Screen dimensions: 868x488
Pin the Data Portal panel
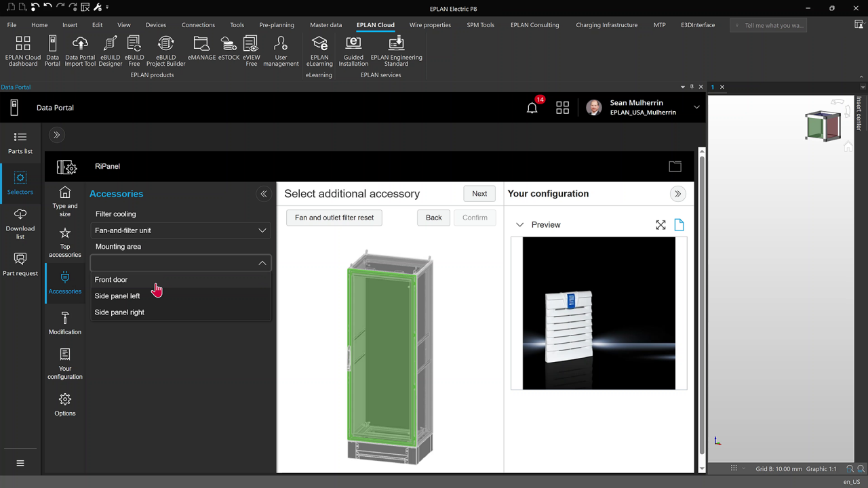point(692,87)
